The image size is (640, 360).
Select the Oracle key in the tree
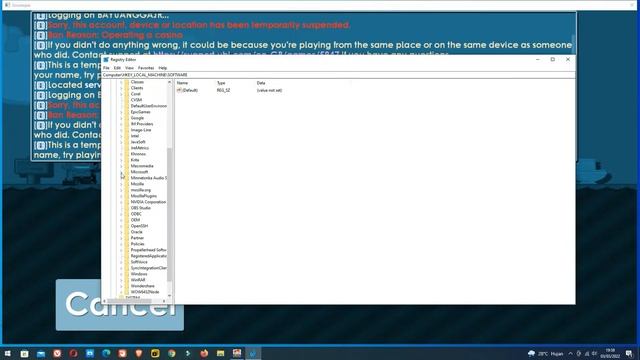pyautogui.click(x=137, y=232)
